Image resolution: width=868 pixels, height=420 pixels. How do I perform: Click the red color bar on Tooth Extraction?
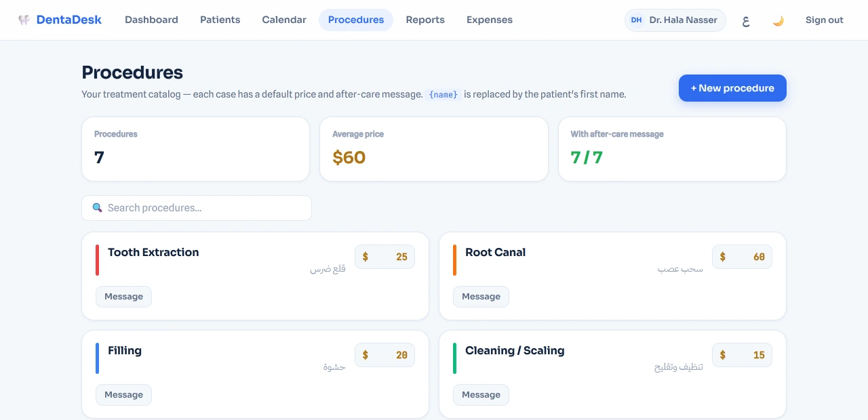[x=97, y=260]
